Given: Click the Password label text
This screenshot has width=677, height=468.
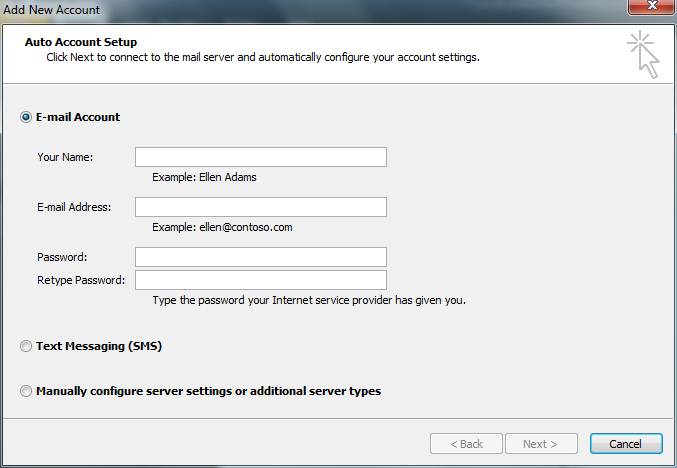Looking at the screenshot, I should tap(62, 257).
